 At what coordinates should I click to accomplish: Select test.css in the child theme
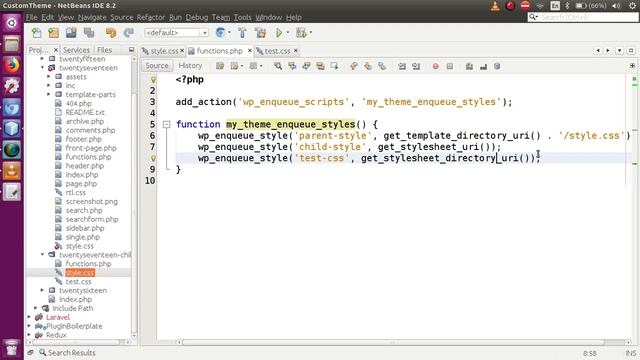[x=78, y=282]
